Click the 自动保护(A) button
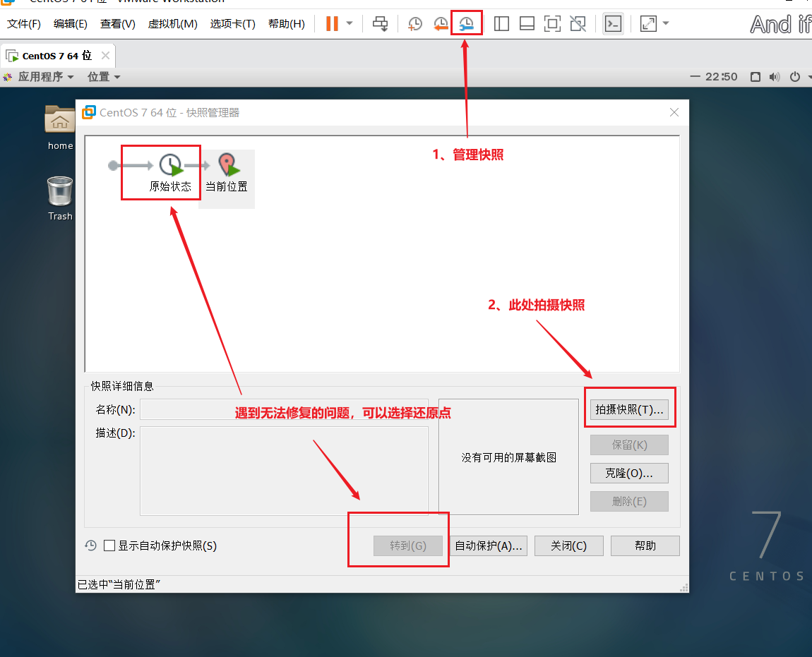This screenshot has height=657, width=812. tap(489, 546)
